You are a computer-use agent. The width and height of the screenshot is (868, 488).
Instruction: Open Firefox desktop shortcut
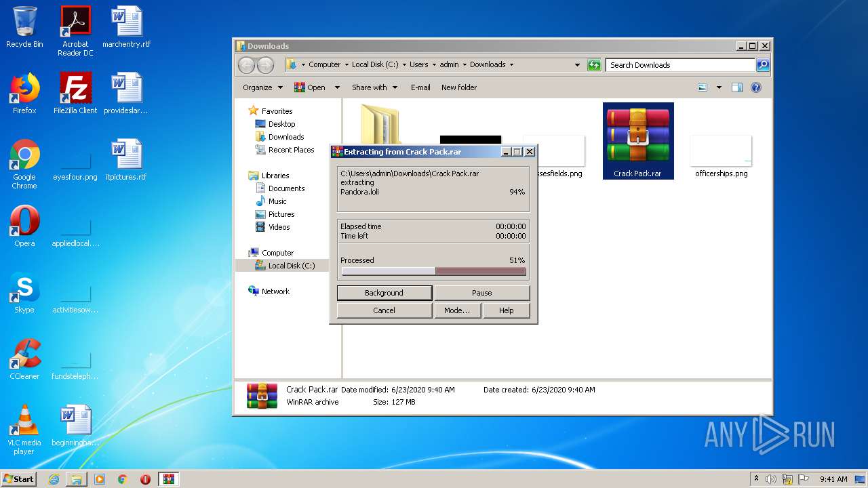tap(24, 94)
